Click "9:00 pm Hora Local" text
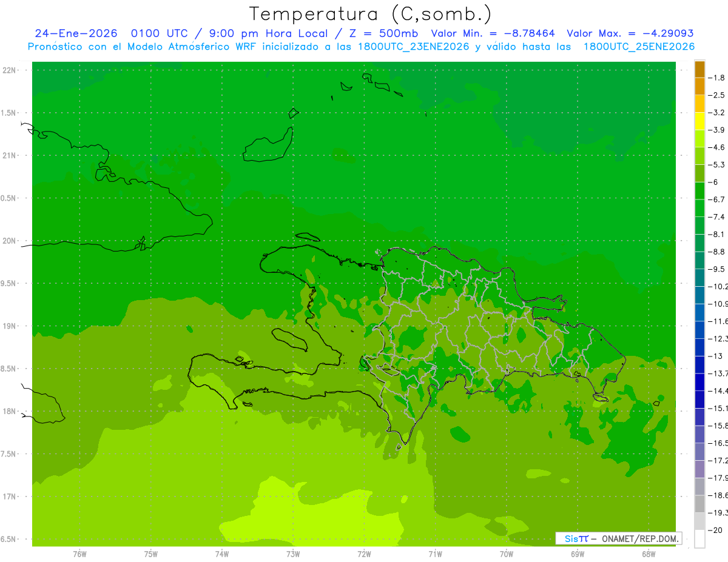The height and width of the screenshot is (562, 728). 269,33
